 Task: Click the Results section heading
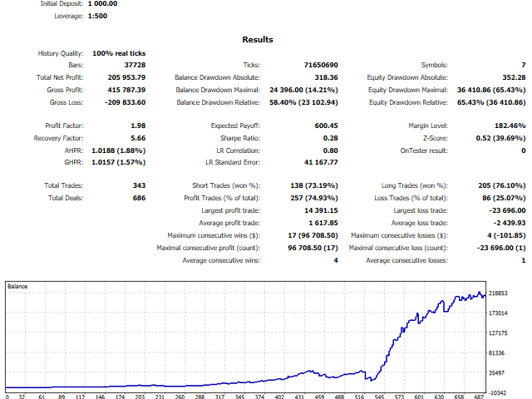[258, 39]
